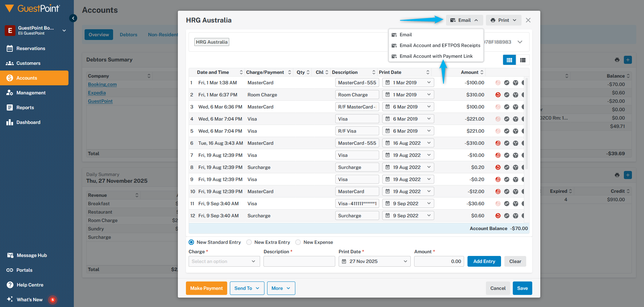Select Email Account and EFTPOS Receipts
The width and height of the screenshot is (644, 307).
(440, 45)
